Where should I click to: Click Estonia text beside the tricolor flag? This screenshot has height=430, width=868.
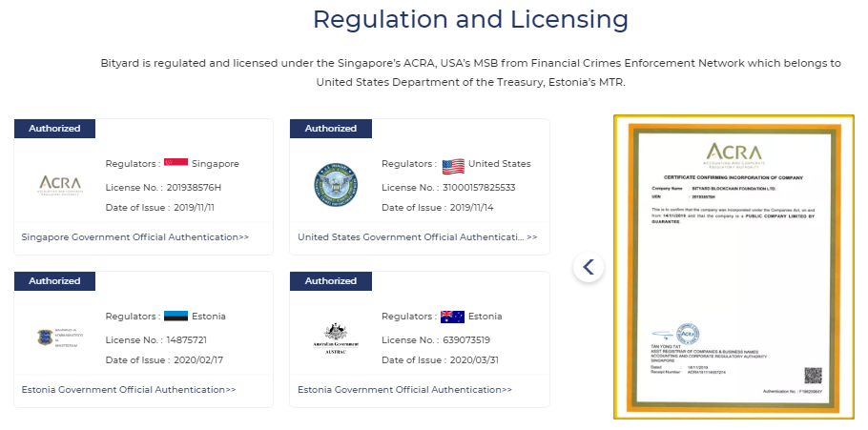click(x=209, y=317)
